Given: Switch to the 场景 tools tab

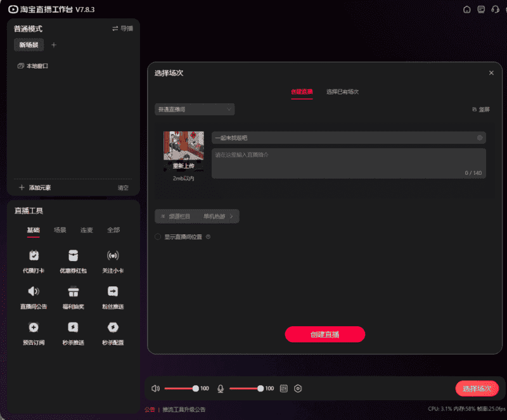Looking at the screenshot, I should coord(60,230).
